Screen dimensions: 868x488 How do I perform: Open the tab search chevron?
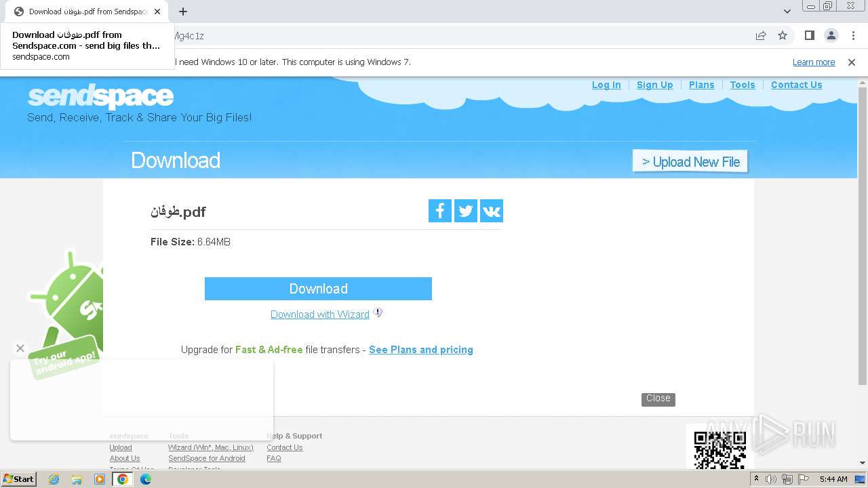click(x=787, y=12)
